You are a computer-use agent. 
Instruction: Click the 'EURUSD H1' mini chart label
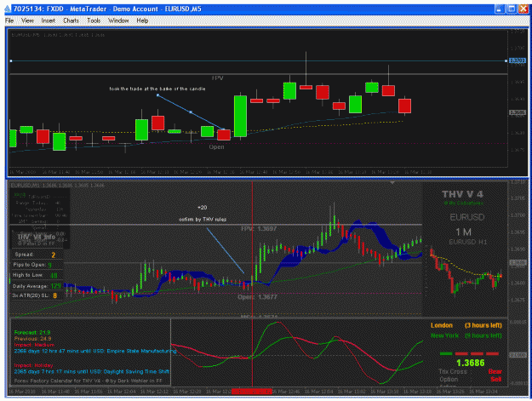(468, 242)
